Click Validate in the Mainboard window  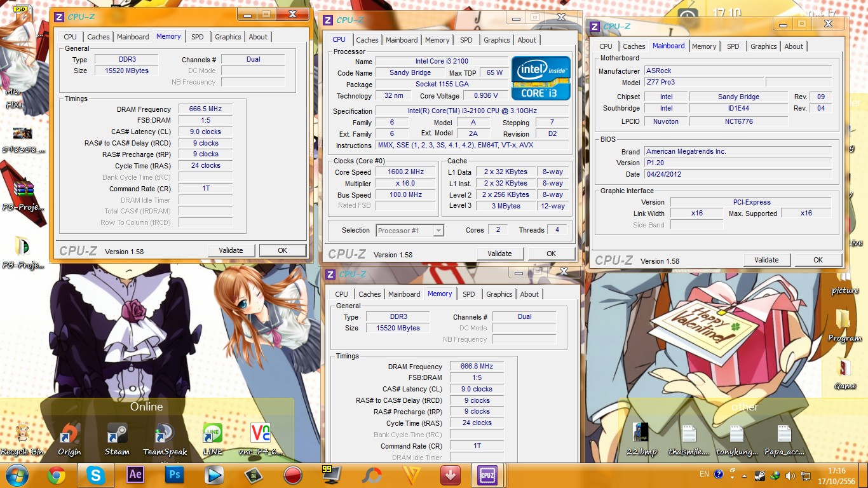766,260
